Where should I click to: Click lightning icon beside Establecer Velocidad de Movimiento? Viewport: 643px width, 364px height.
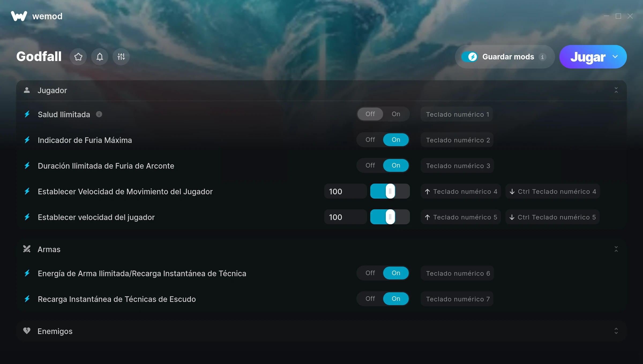(27, 191)
